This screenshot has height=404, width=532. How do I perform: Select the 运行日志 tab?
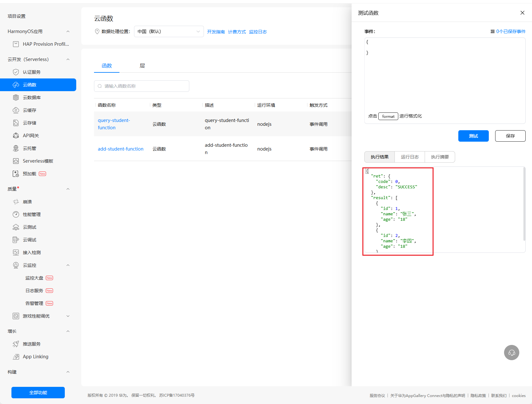pyautogui.click(x=410, y=157)
